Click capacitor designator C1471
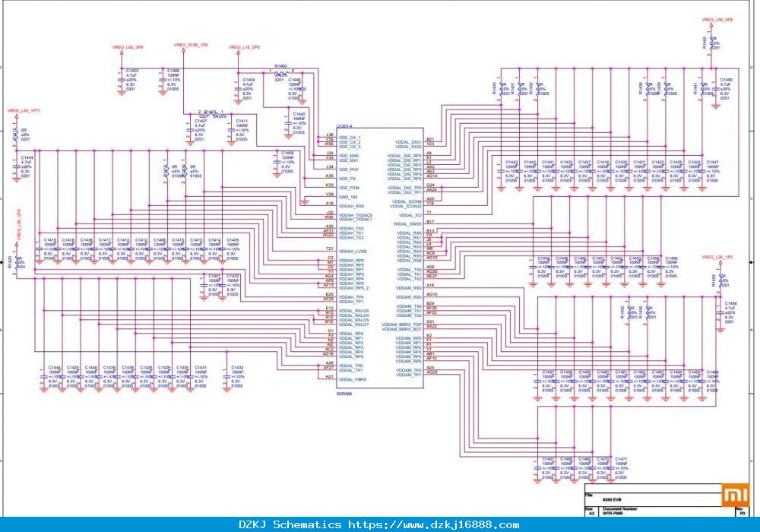760x532 pixels. point(622,459)
